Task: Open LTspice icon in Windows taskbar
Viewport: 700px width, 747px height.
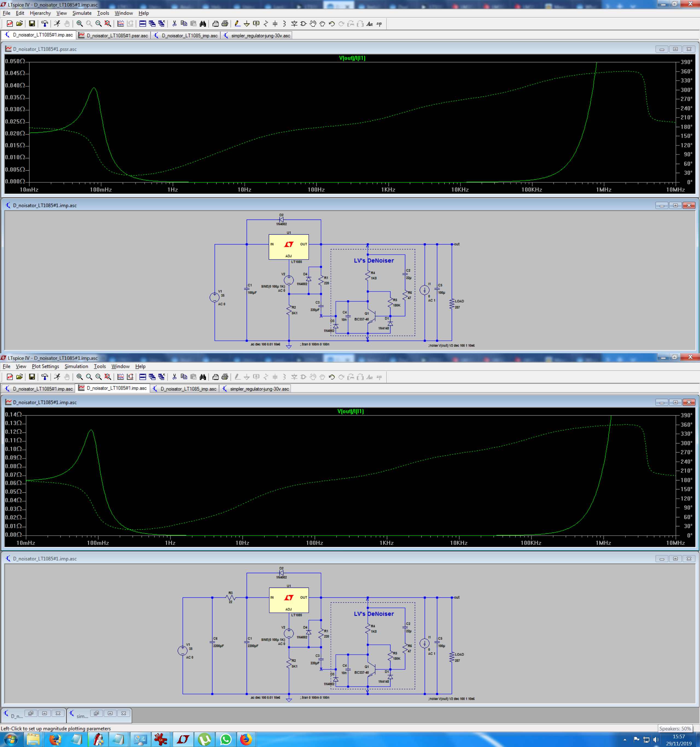Action: tap(183, 739)
